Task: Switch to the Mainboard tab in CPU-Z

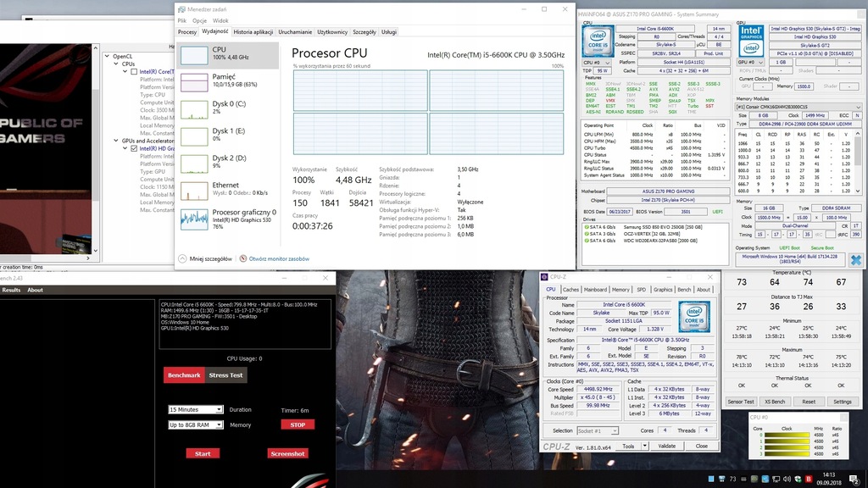Action: pyautogui.click(x=595, y=290)
